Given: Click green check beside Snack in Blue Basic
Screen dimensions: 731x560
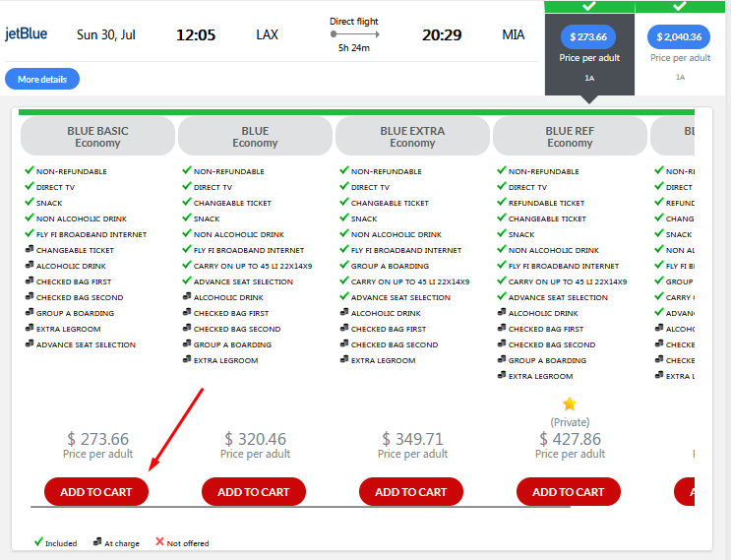Looking at the screenshot, I should pyautogui.click(x=30, y=202).
